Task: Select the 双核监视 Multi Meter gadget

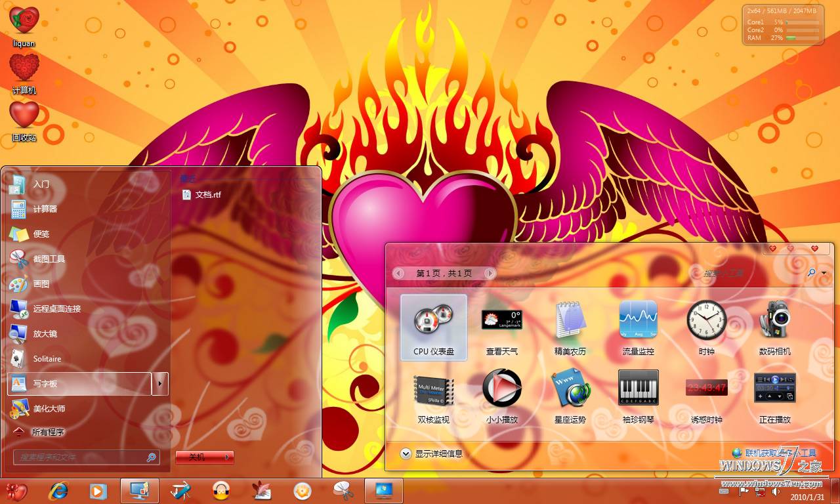Action: tap(433, 396)
